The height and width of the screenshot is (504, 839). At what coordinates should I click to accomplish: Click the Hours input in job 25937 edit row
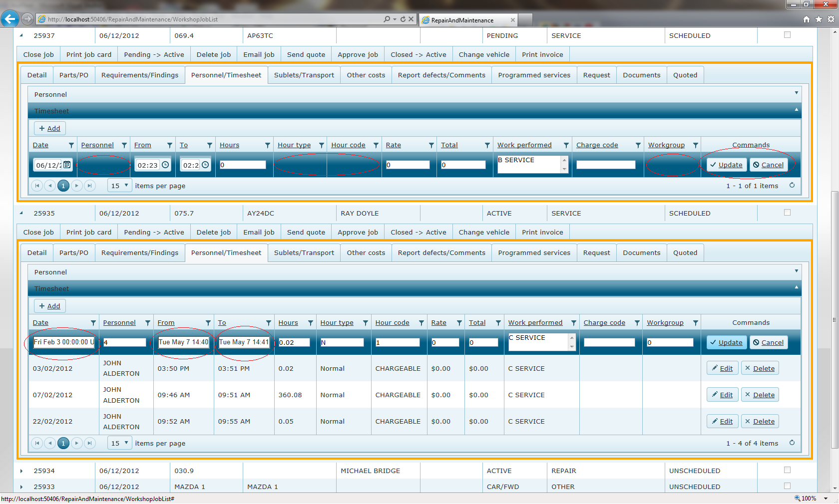(x=243, y=165)
